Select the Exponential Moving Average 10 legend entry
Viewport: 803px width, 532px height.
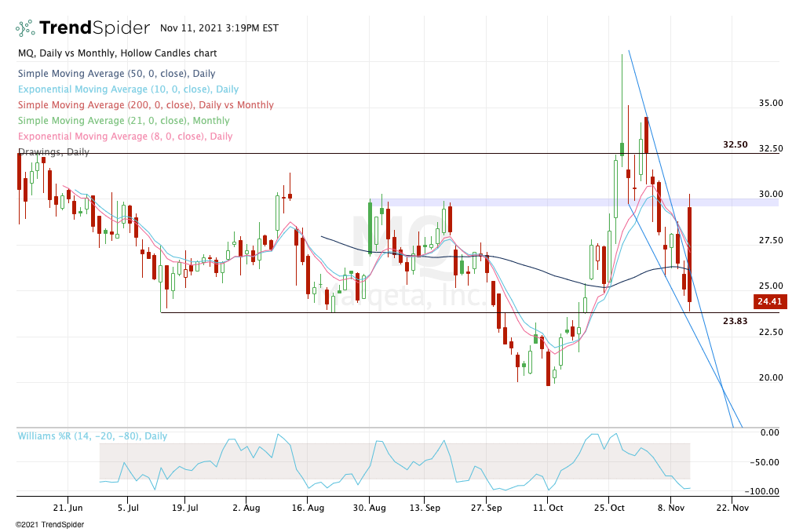point(128,89)
